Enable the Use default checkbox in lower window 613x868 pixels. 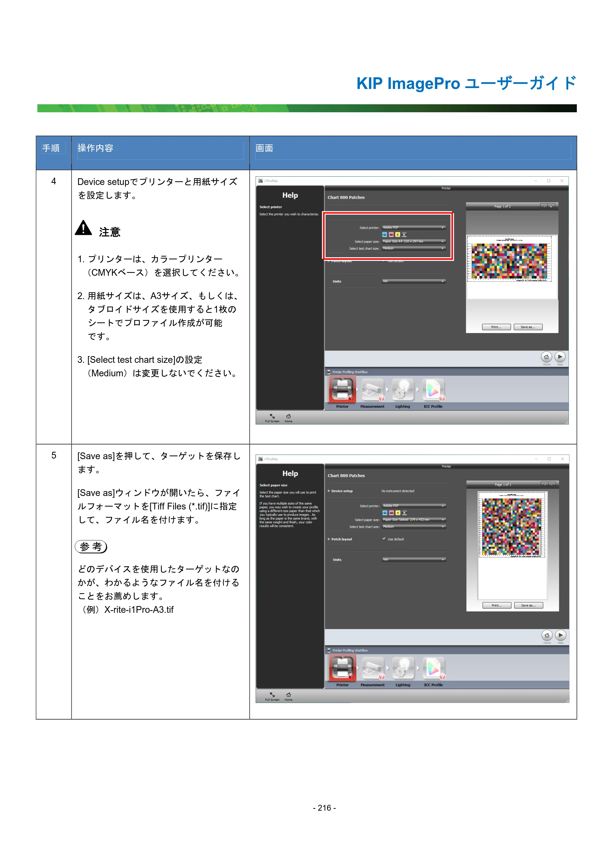tap(384, 539)
